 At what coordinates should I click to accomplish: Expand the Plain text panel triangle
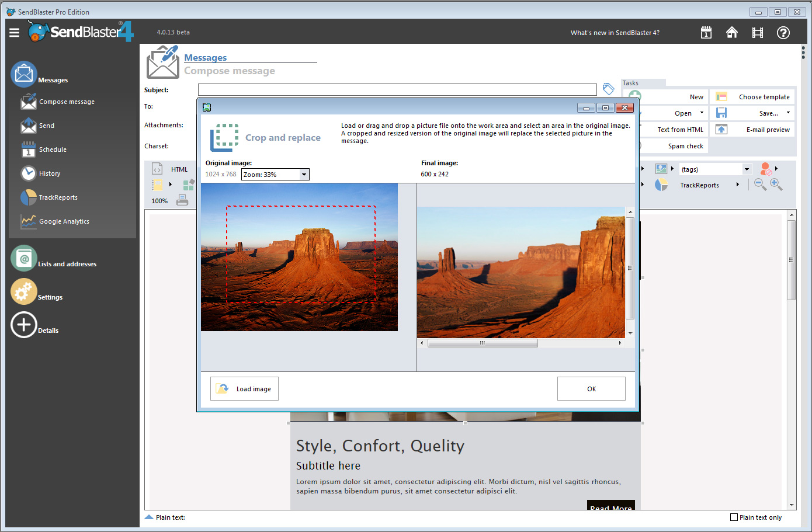[x=149, y=517]
